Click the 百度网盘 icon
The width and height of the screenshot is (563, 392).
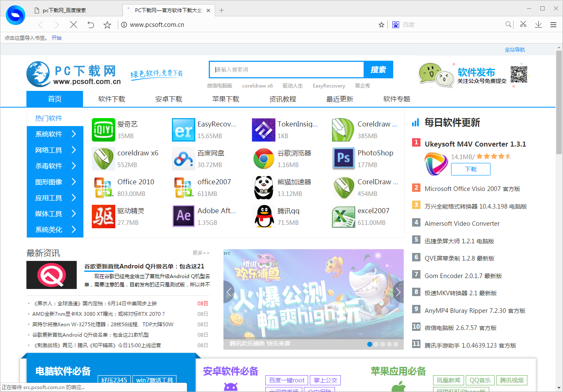184,159
